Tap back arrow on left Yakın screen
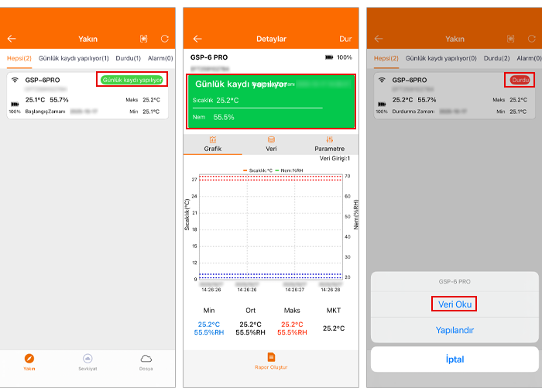This screenshot has height=392, width=542. 12,39
